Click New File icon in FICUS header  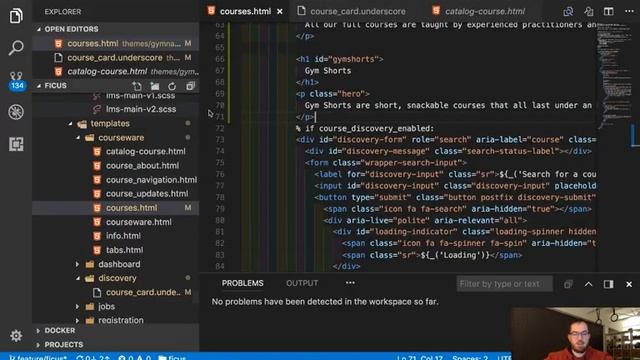[137, 86]
